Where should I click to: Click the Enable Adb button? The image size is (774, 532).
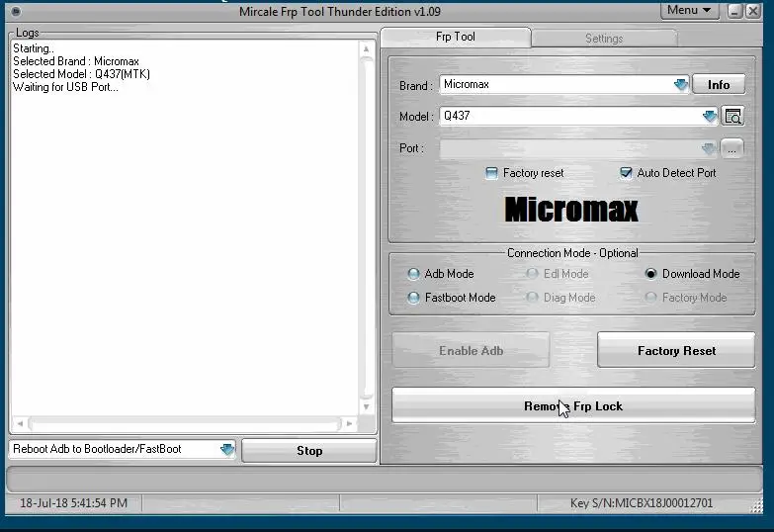(471, 350)
